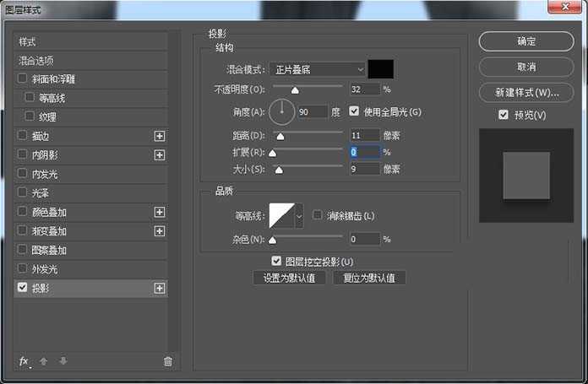
Task: Enable 消除锯齿 anti-alias checkbox
Action: point(318,215)
